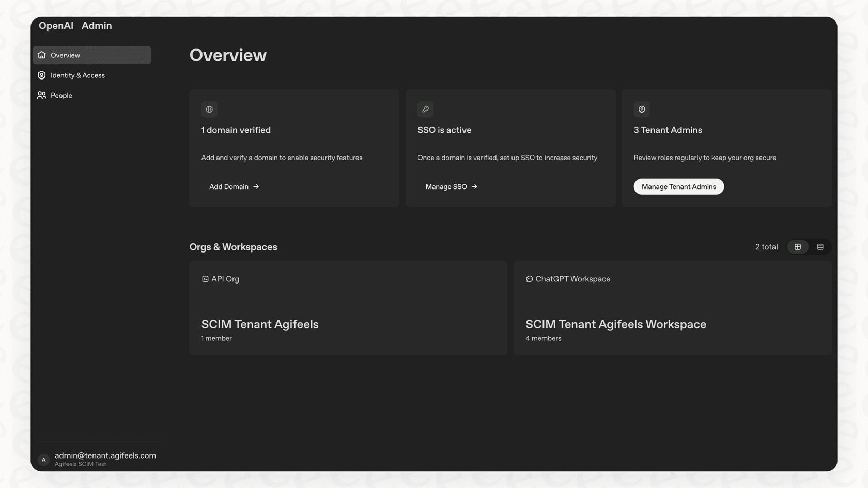Open the SCIM Tenant Agifeels Workspace card
This screenshot has height=488, width=868.
point(672,308)
